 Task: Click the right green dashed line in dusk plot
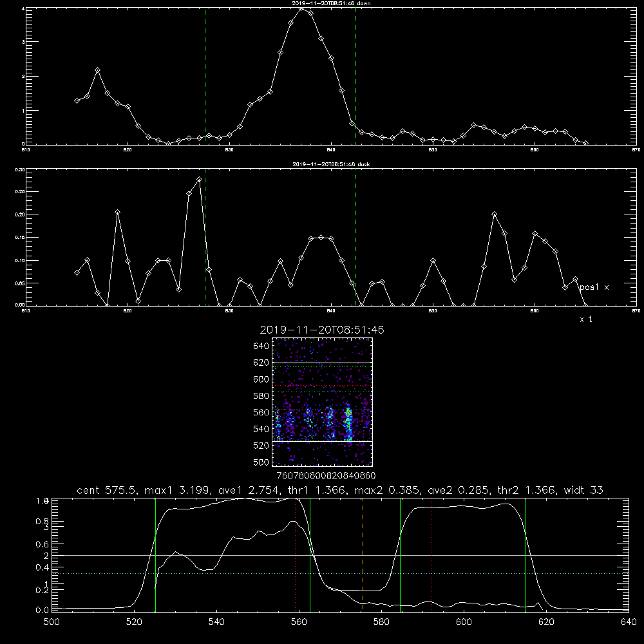(x=355, y=238)
